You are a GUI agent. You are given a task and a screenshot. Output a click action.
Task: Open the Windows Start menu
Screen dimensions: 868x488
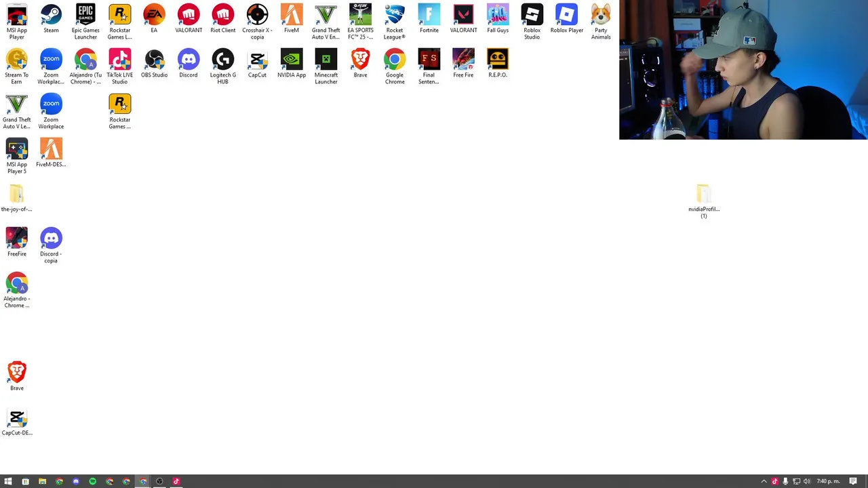(x=8, y=481)
